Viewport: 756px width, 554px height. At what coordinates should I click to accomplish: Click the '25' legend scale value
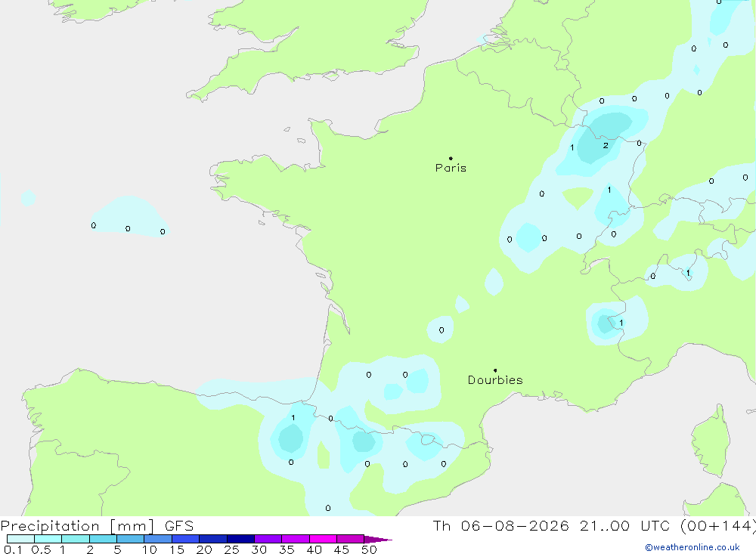pos(231,549)
